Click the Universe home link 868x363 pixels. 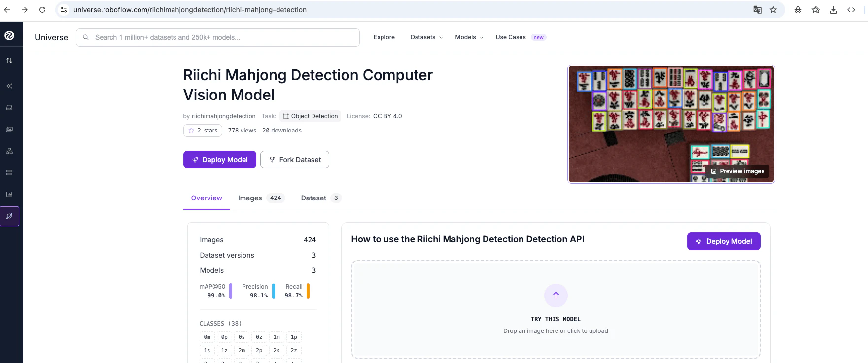(x=51, y=37)
